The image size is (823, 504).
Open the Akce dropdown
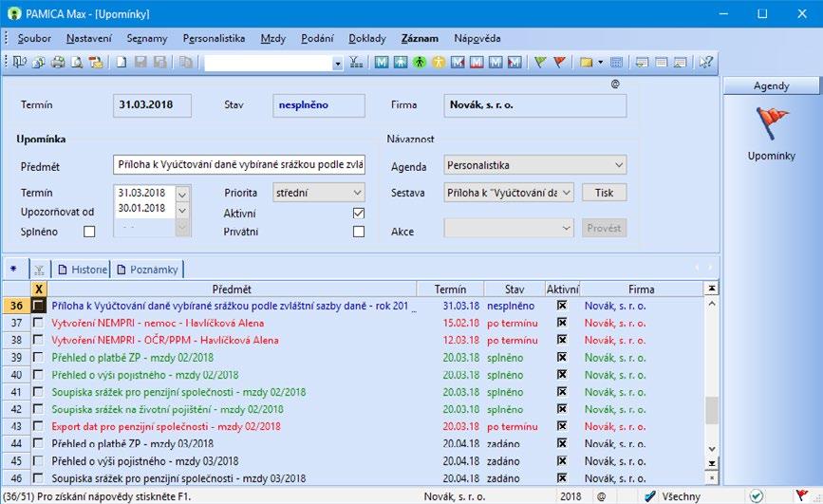[x=567, y=228]
